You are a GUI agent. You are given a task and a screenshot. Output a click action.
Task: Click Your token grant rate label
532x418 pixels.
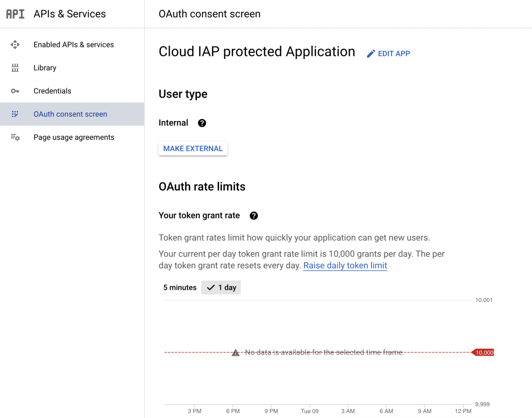[199, 216]
